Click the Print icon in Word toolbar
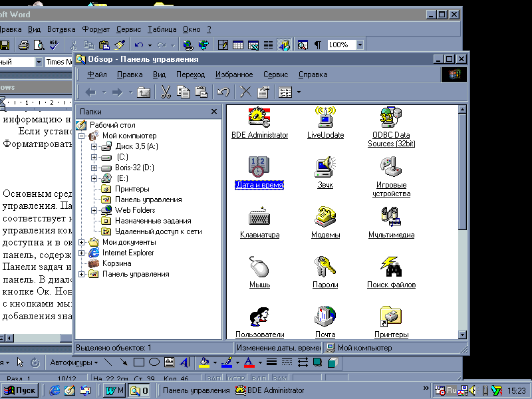Viewport: 532px width, 399px height. (x=23, y=45)
